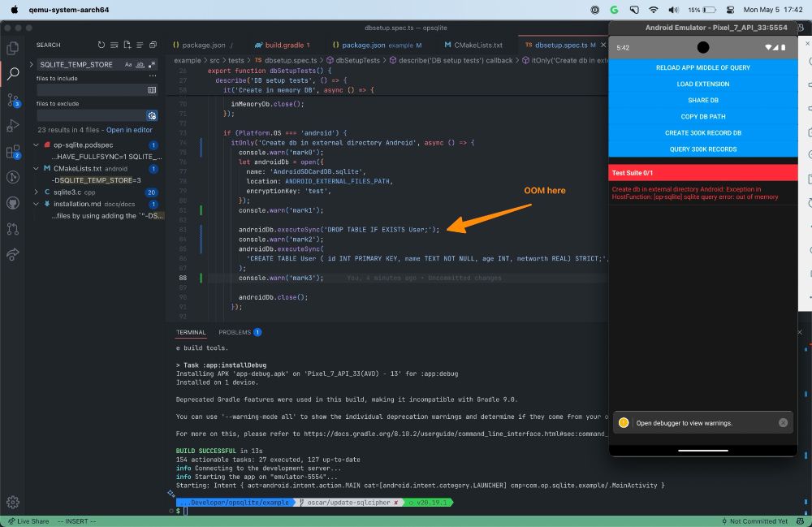Screen dimensions: 812x527
Task: Open the Source Control view in the activity bar
Action: pyautogui.click(x=12, y=100)
